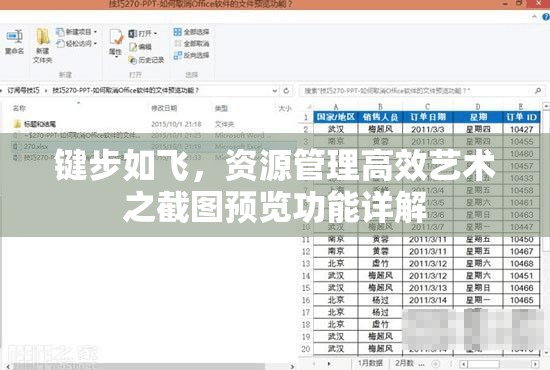Click the 订单 ID header cell in preview
550x370 pixels.
tap(521, 117)
